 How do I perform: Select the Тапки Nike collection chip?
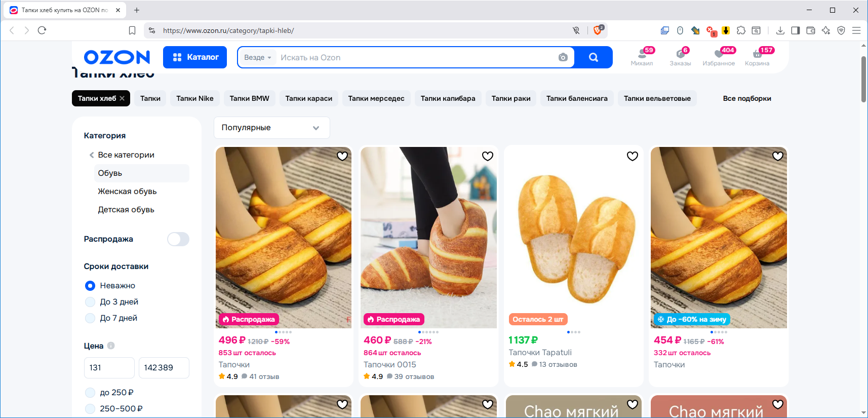pos(195,98)
